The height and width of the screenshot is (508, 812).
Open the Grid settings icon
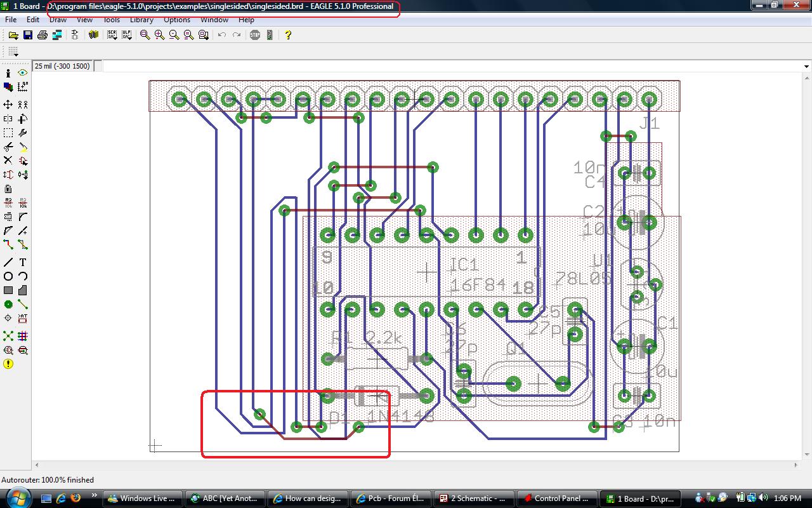[x=13, y=51]
